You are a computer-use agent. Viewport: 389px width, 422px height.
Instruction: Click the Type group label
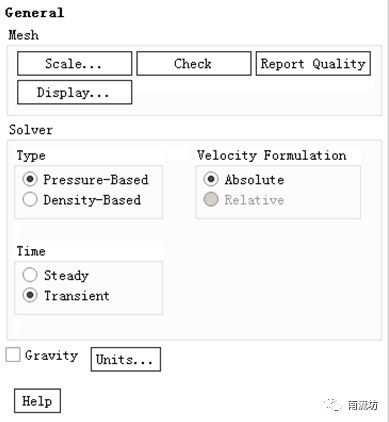point(31,156)
